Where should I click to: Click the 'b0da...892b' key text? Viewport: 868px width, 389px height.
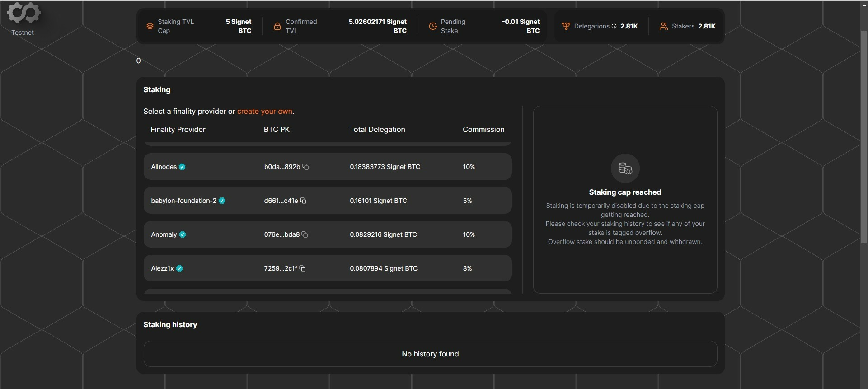point(282,167)
